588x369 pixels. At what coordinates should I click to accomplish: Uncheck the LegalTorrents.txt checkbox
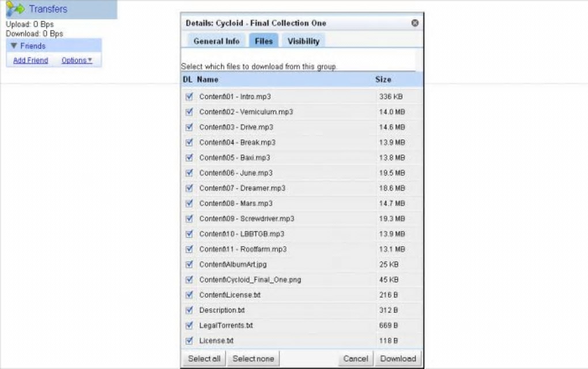click(x=189, y=325)
